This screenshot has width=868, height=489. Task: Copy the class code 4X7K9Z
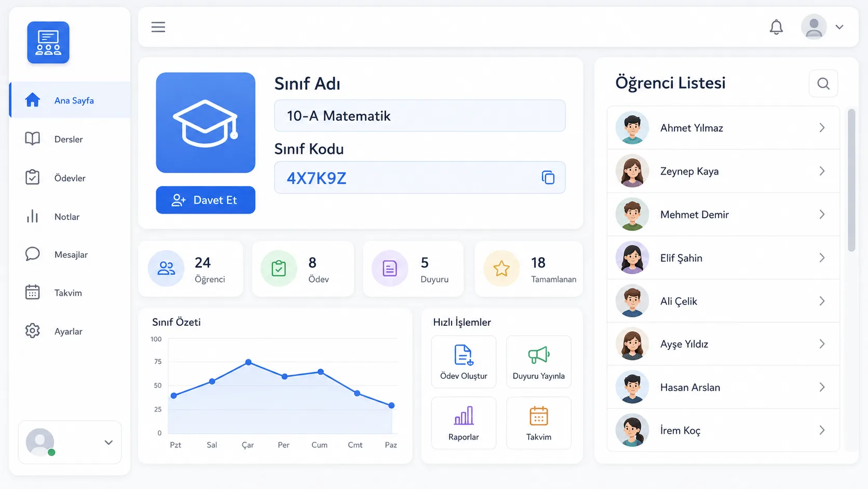[548, 178]
